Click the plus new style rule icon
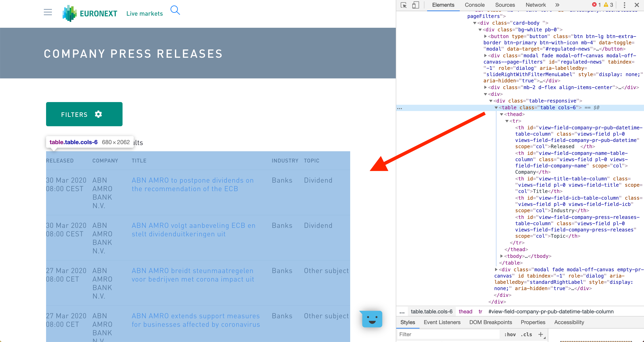Screen dimensions: 644x342 (540, 334)
